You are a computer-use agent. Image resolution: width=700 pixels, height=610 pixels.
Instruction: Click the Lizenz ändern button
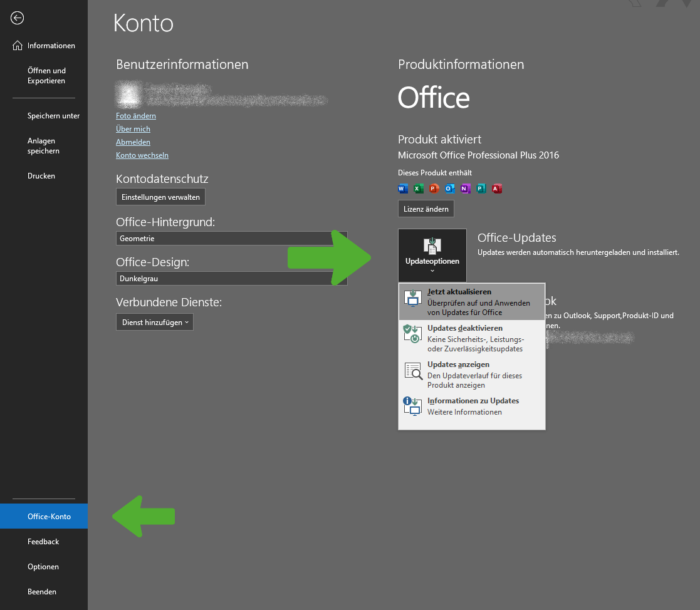(426, 209)
